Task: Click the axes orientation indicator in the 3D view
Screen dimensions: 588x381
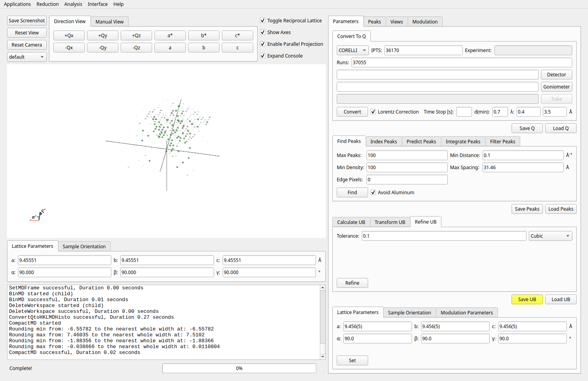Action: (38, 215)
